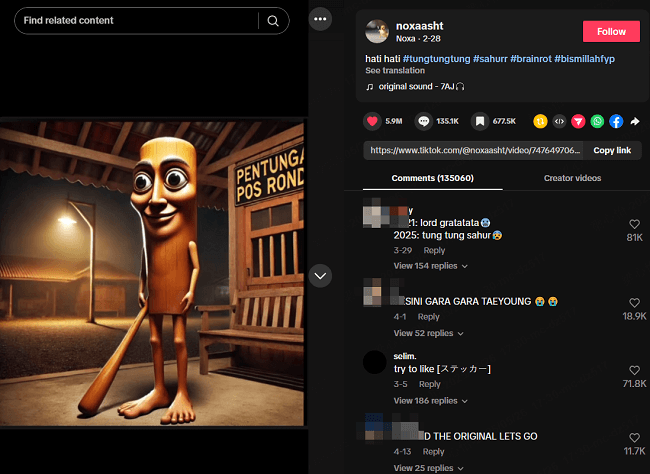
Task: Click the 5.9M likes count
Action: (x=393, y=121)
